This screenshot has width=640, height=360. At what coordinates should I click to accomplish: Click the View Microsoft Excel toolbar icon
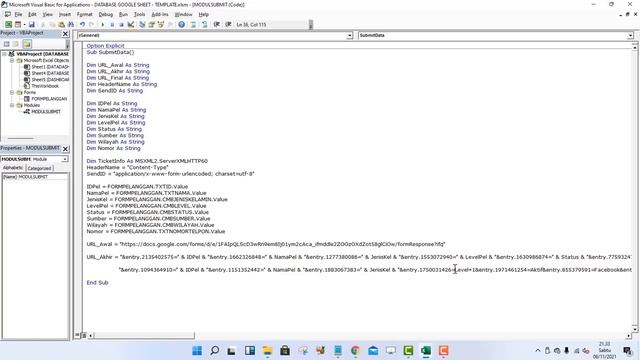(x=8, y=24)
